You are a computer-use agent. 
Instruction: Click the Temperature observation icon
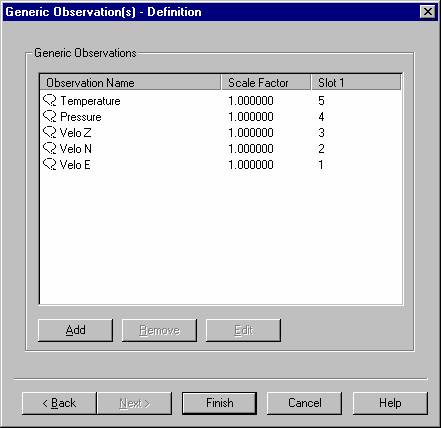tap(50, 100)
